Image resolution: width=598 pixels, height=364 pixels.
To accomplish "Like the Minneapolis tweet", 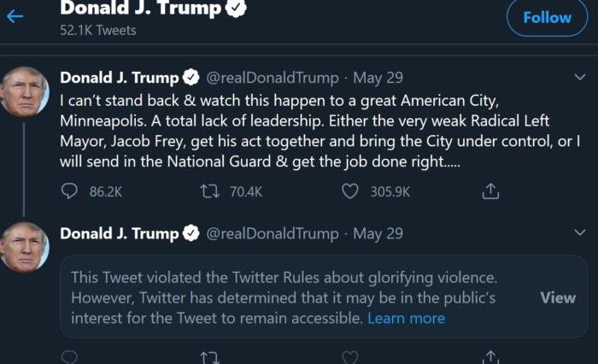I will tap(350, 191).
